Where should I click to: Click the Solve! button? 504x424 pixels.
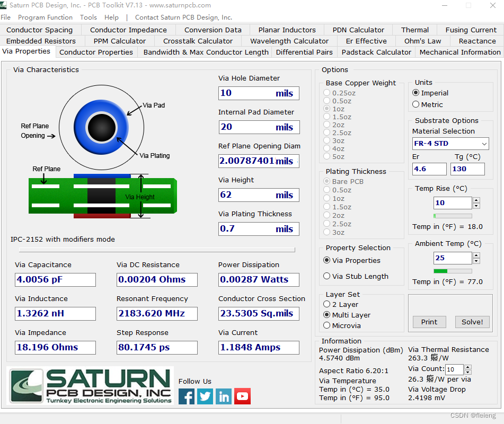click(472, 322)
